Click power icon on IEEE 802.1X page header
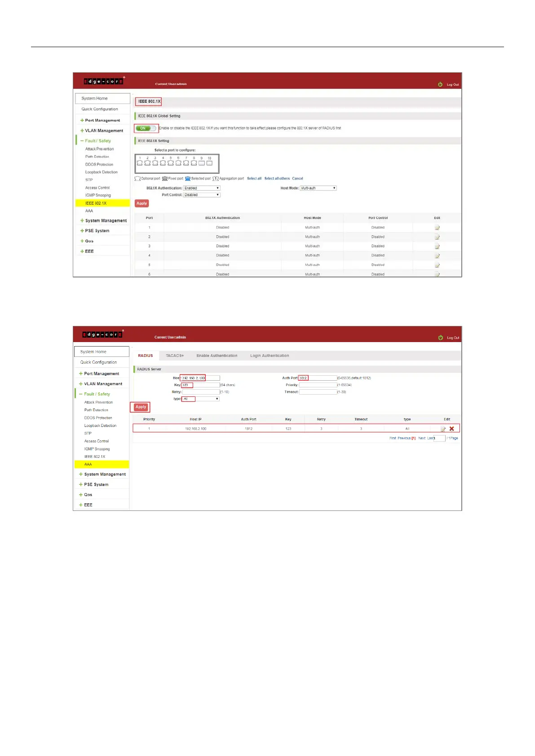Image resolution: width=535 pixels, height=756 pixels. 440,84
